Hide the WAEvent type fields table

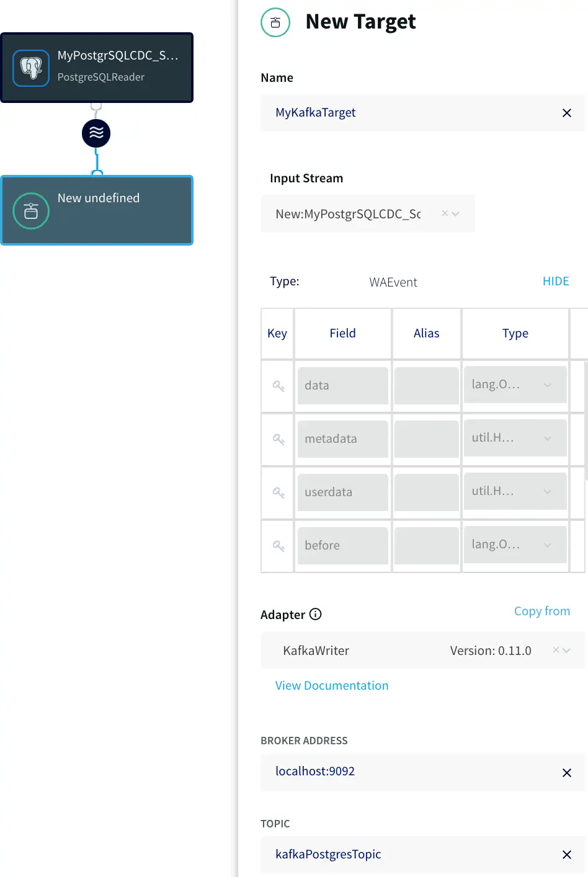[555, 282]
